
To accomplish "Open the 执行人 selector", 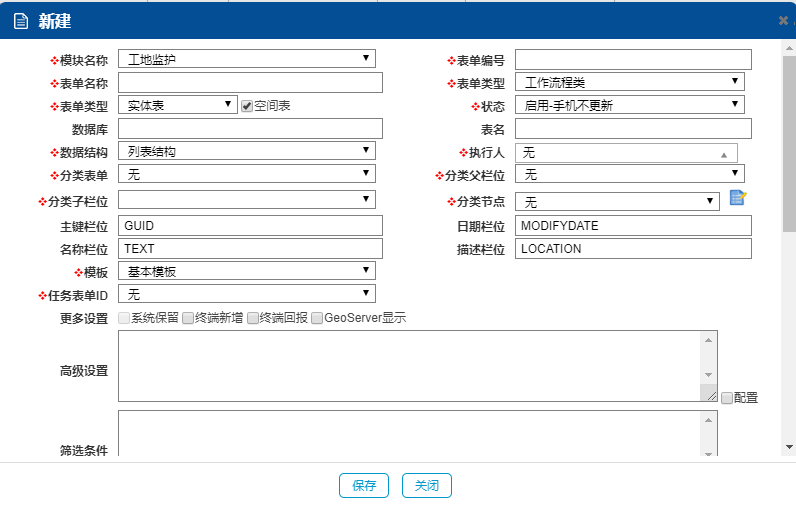I will 626,153.
